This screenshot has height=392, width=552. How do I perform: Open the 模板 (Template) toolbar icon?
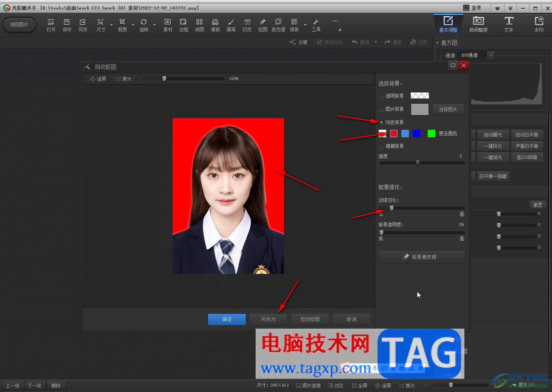tap(215, 25)
